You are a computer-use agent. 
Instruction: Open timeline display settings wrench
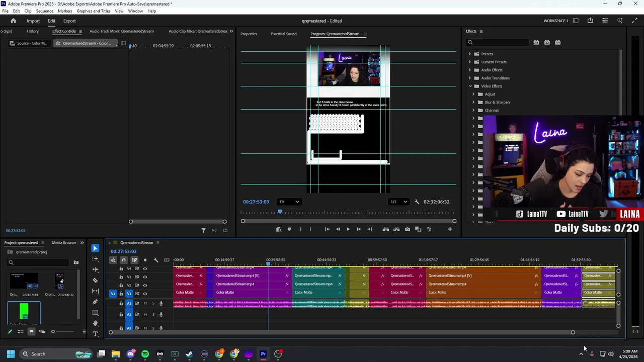point(156,260)
